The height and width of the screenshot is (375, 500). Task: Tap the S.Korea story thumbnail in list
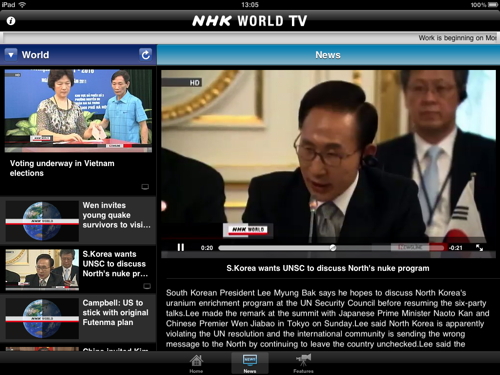42,270
